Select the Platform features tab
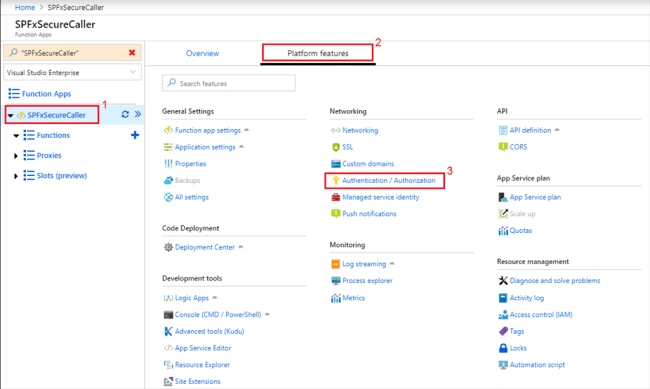Viewport: 650px width, 389px height. click(x=318, y=53)
